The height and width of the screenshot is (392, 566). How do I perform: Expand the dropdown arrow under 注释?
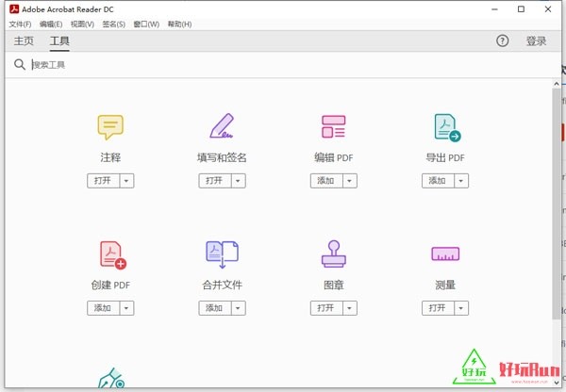[126, 181]
